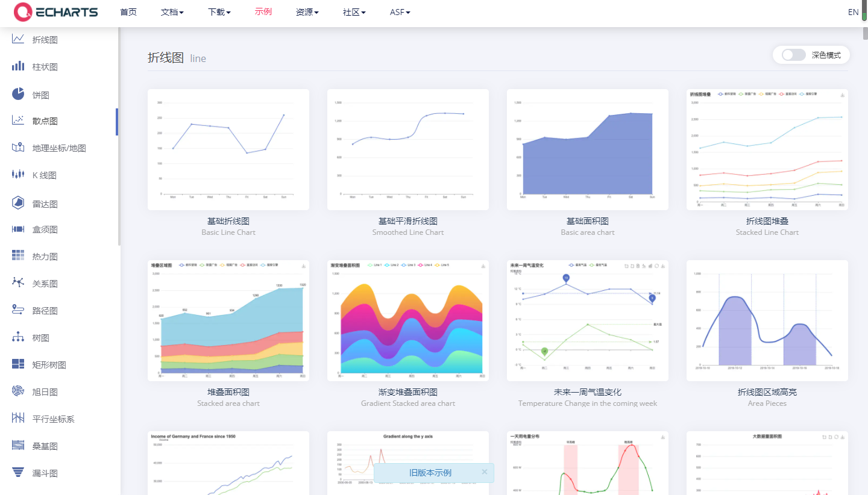868x495 pixels.
Task: Select the sankey sidebar icon
Action: tap(18, 446)
